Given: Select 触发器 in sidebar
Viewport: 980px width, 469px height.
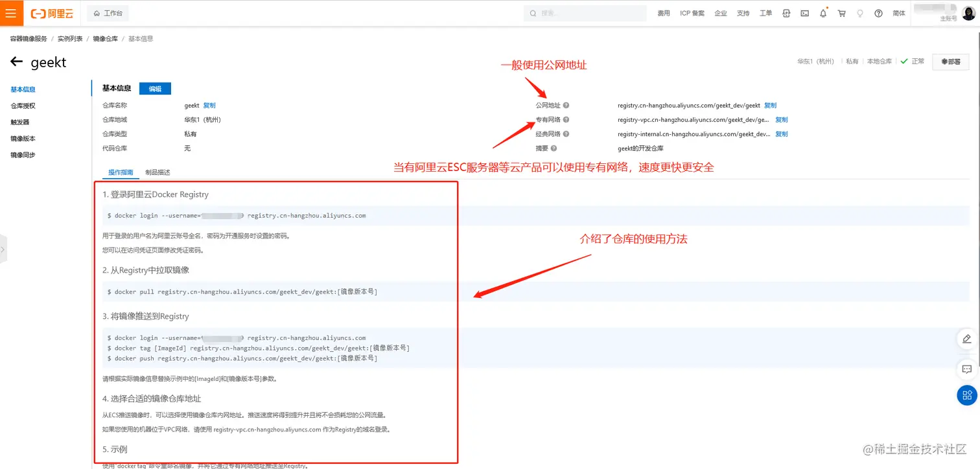Looking at the screenshot, I should point(20,122).
